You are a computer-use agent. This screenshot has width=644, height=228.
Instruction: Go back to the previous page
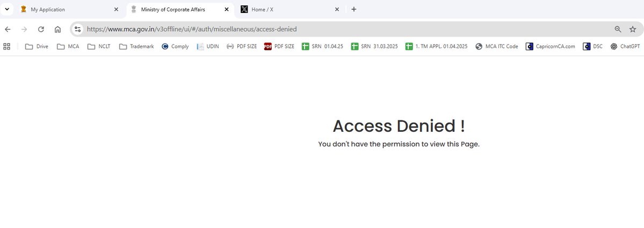[x=8, y=29]
